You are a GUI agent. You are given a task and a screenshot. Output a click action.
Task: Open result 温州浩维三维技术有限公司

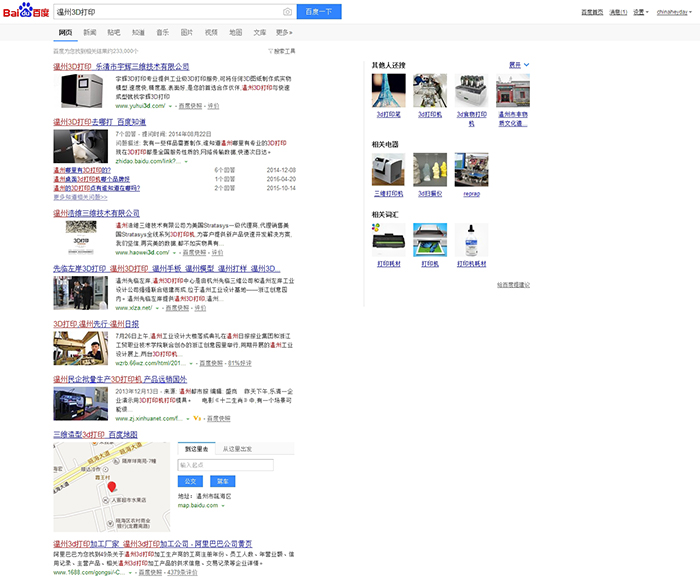coord(96,213)
